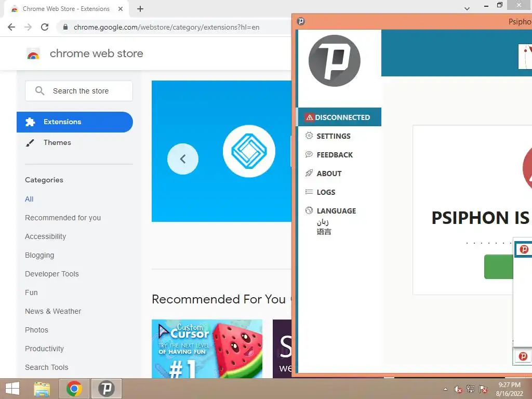Click the green connect button in Psiphon
This screenshot has width=532, height=399.
coord(499,267)
